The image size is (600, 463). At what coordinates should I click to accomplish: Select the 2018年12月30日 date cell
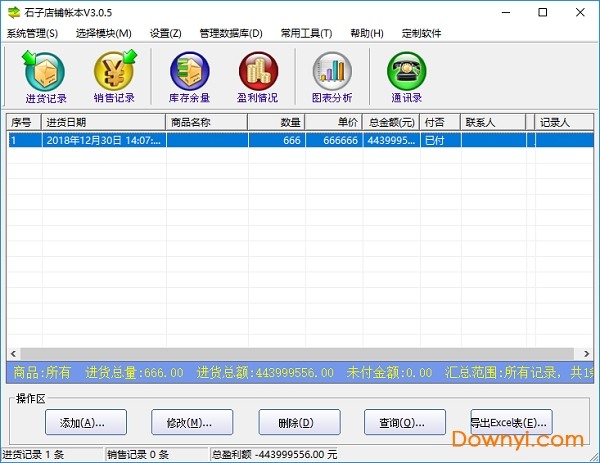pos(104,140)
